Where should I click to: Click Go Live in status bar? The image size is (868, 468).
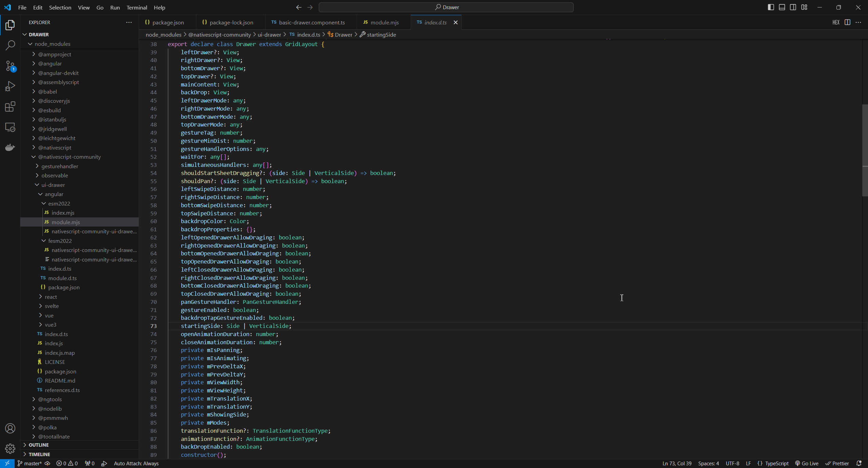[x=807, y=464]
